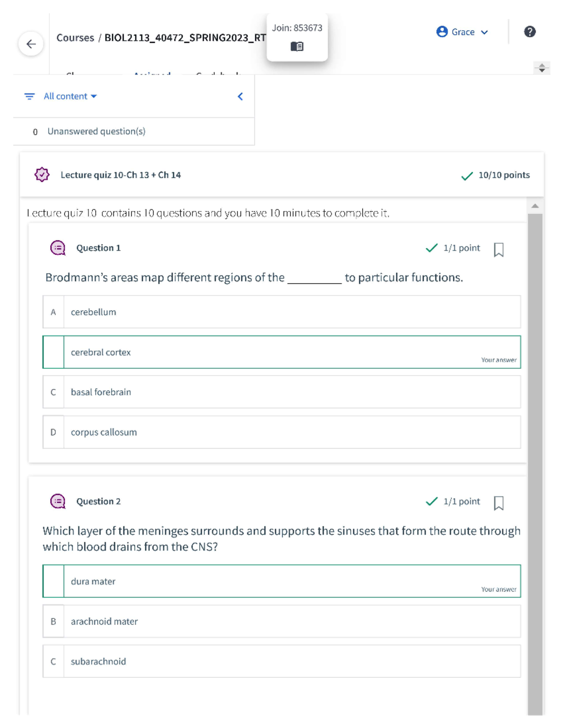Bookmark Question 2
This screenshot has width=563, height=728.
click(x=499, y=503)
